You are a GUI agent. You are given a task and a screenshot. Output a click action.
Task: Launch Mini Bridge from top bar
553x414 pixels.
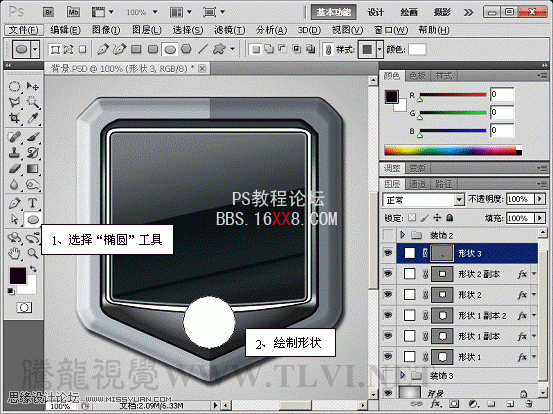coord(73,12)
